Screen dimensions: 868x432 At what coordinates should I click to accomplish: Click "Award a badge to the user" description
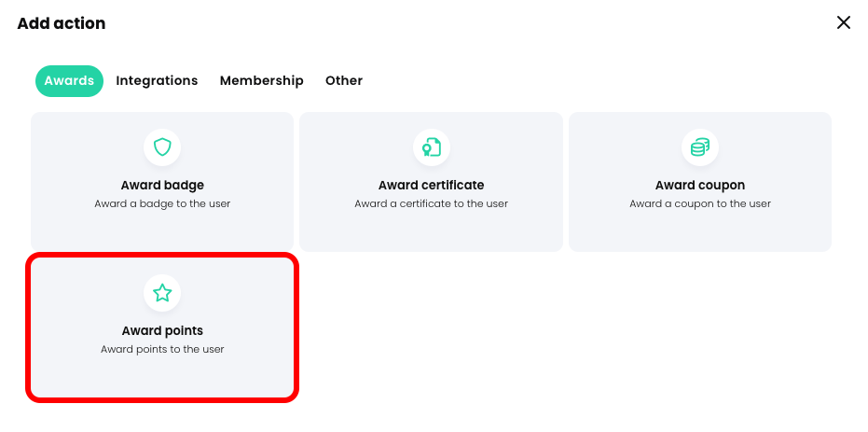click(x=162, y=203)
